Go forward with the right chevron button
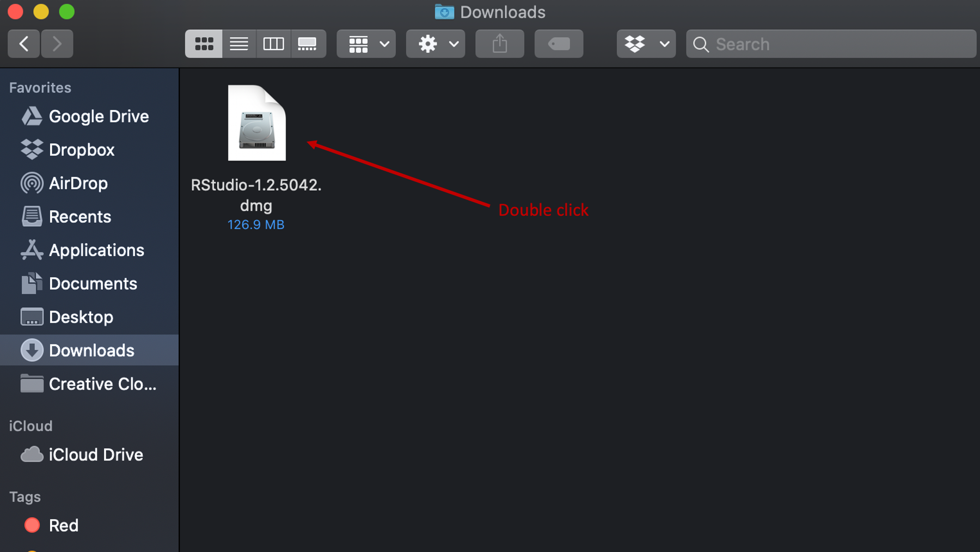The height and width of the screenshot is (552, 980). 57,44
